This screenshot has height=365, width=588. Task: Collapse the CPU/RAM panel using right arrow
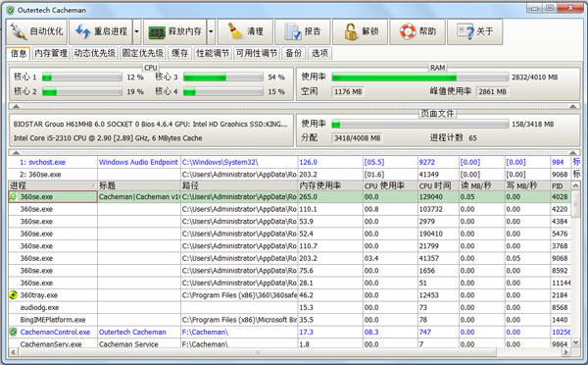(572, 107)
